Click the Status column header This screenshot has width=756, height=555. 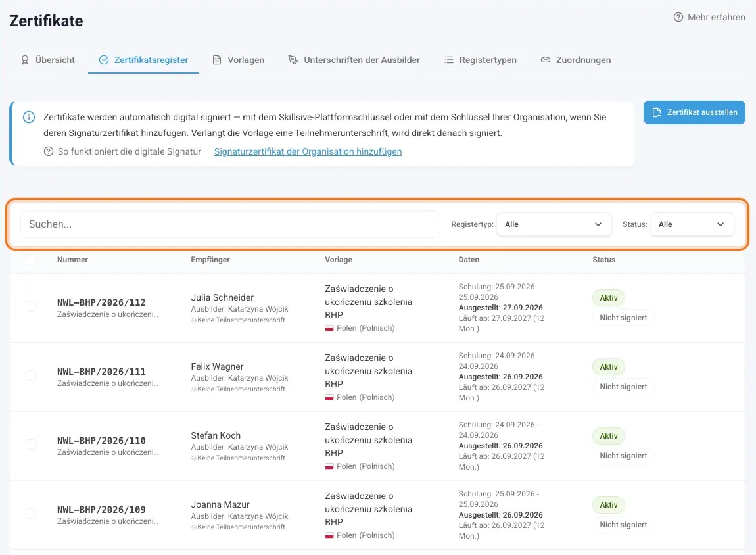(603, 260)
